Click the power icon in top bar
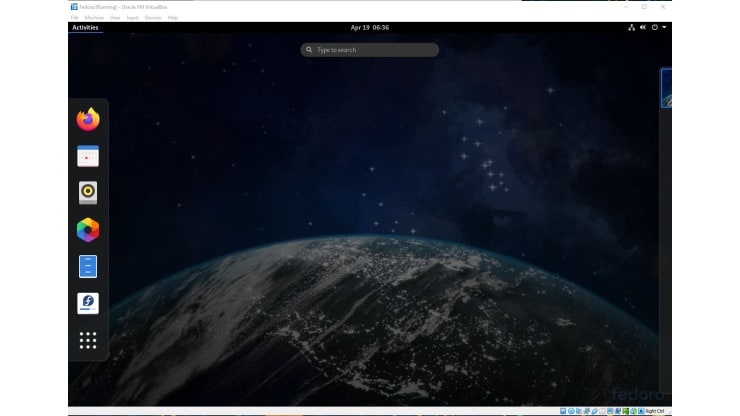 pos(655,27)
